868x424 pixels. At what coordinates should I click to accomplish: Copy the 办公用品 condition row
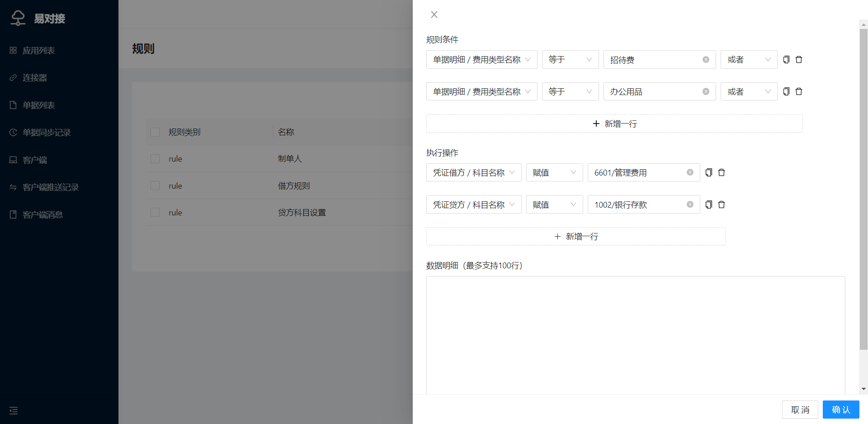[x=786, y=91]
